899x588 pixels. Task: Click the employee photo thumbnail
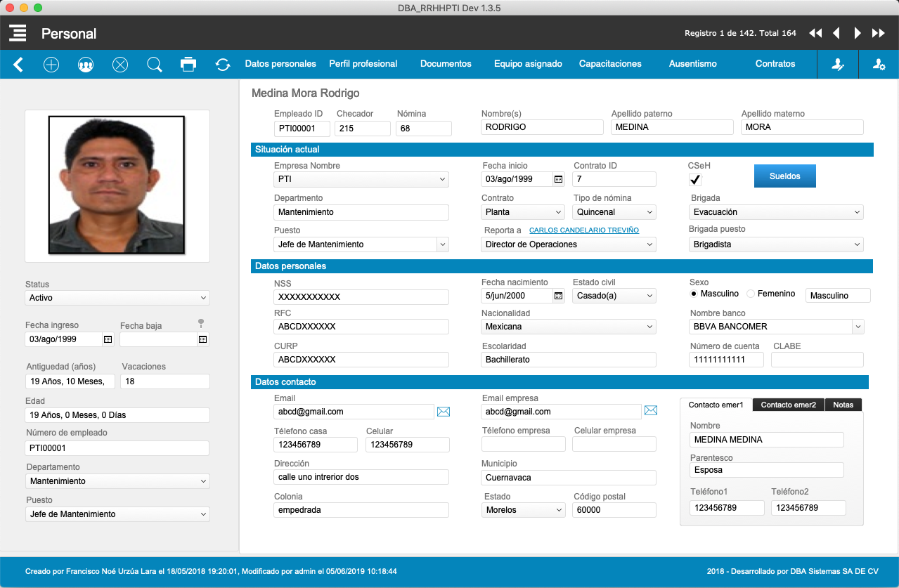coord(117,185)
